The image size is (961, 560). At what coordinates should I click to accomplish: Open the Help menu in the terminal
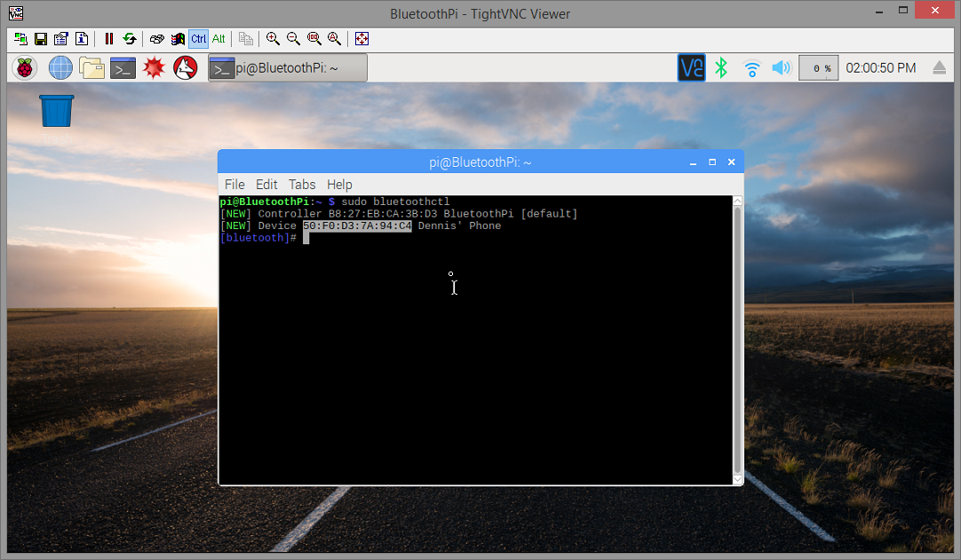339,185
